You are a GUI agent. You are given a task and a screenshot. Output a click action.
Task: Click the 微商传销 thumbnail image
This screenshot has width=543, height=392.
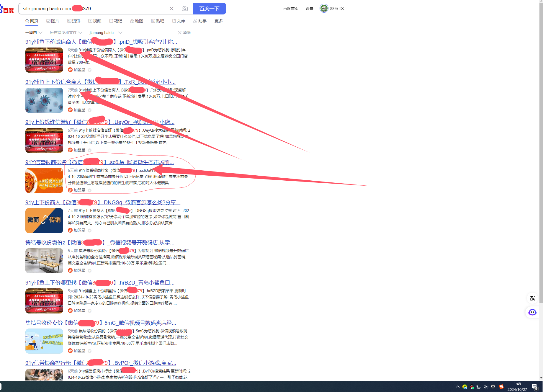[44, 220]
